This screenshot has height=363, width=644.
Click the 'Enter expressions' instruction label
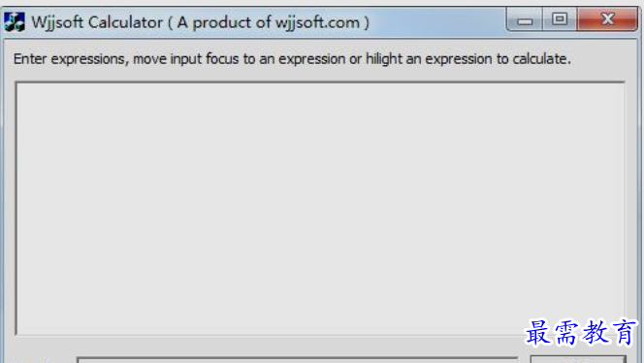tap(69, 59)
